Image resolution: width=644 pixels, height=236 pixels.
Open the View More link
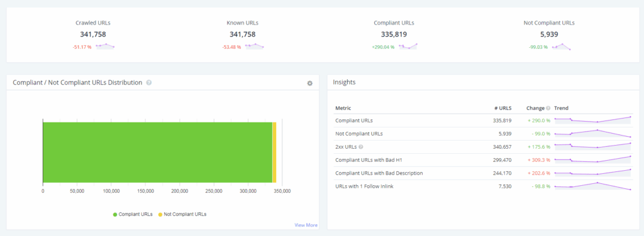point(306,225)
